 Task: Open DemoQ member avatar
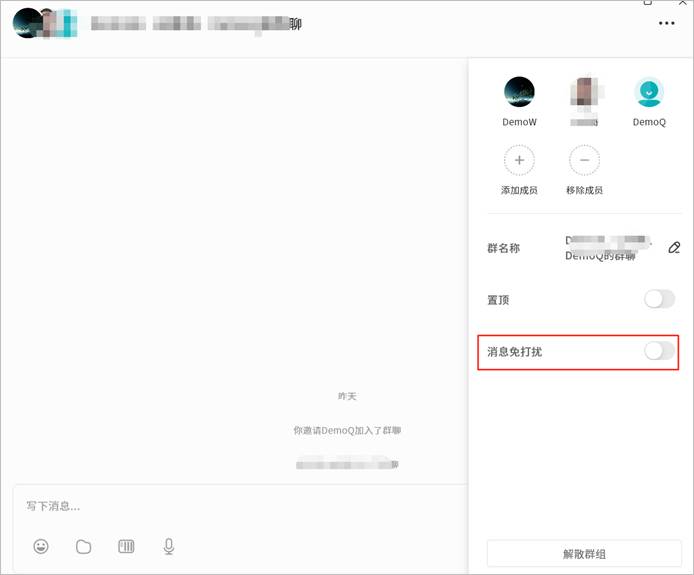click(x=649, y=92)
